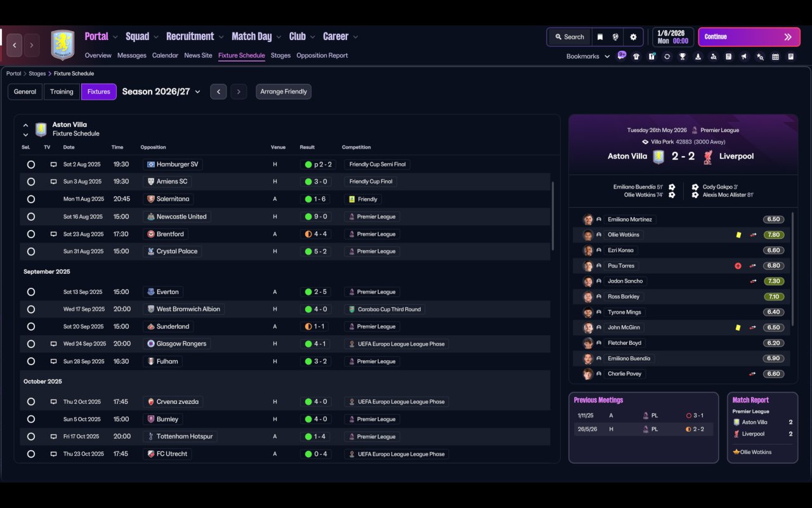Select the Burnley fixture radio button
The image size is (812, 508).
[31, 419]
